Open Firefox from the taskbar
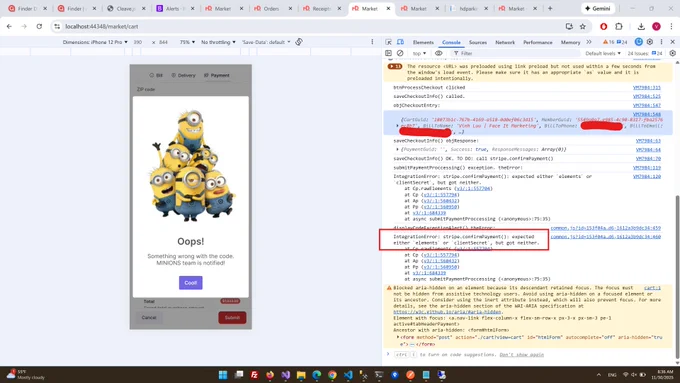 click(x=270, y=375)
